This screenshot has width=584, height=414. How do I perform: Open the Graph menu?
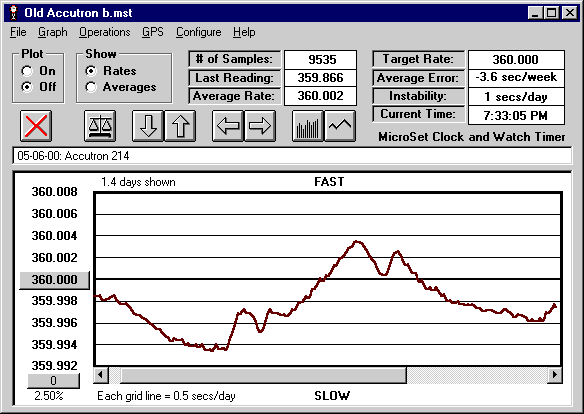(x=53, y=32)
